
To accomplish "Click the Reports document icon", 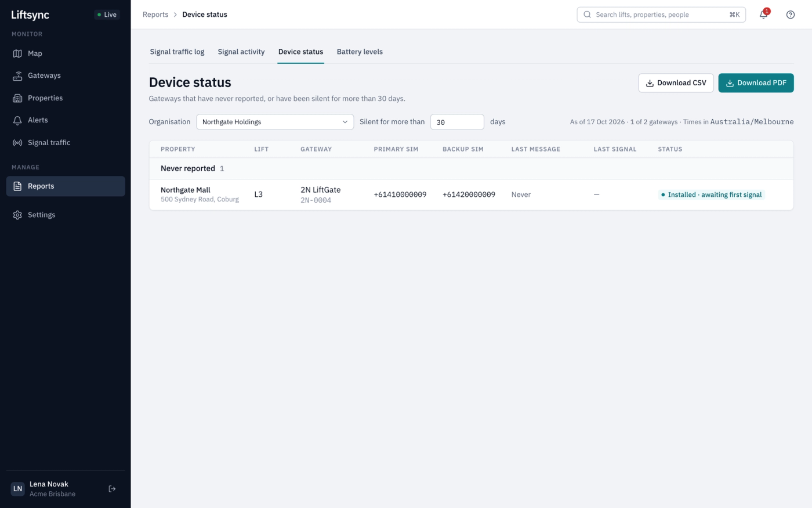I will click(17, 186).
